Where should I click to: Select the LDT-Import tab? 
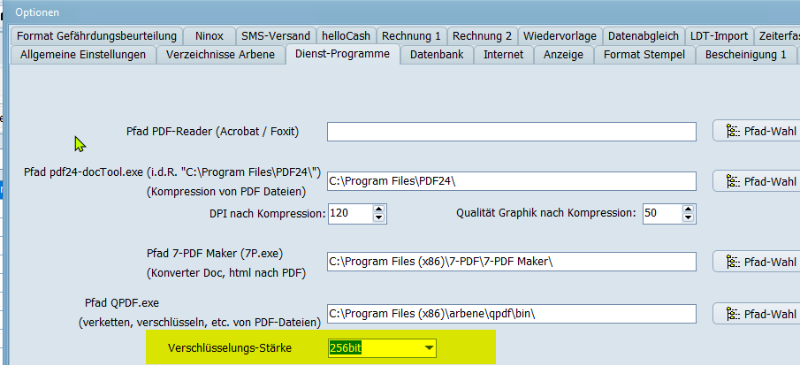(x=719, y=36)
